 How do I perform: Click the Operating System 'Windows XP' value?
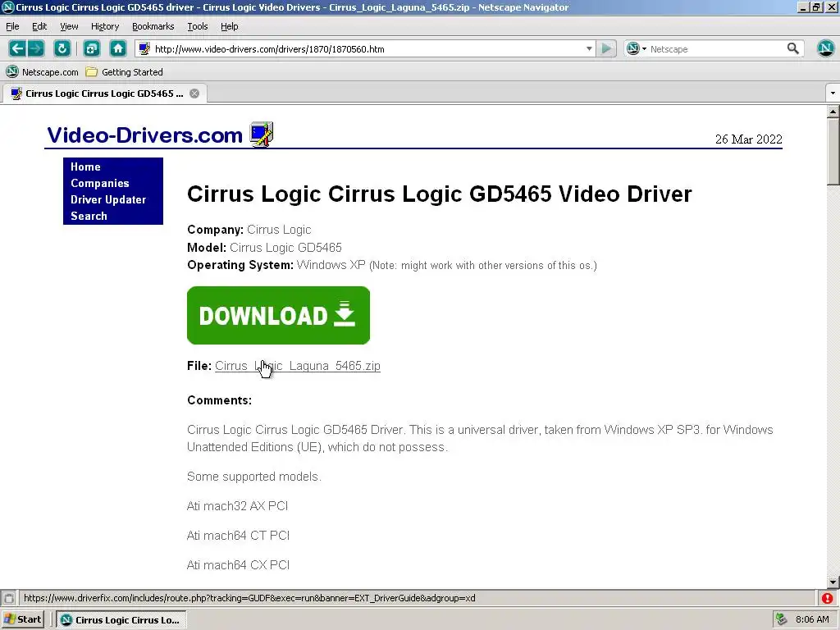point(331,265)
